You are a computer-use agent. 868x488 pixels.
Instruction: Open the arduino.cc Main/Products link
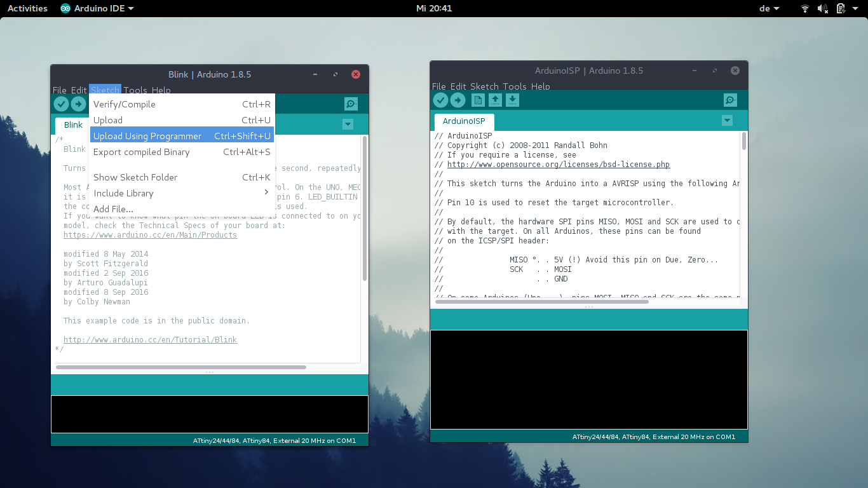pyautogui.click(x=150, y=235)
